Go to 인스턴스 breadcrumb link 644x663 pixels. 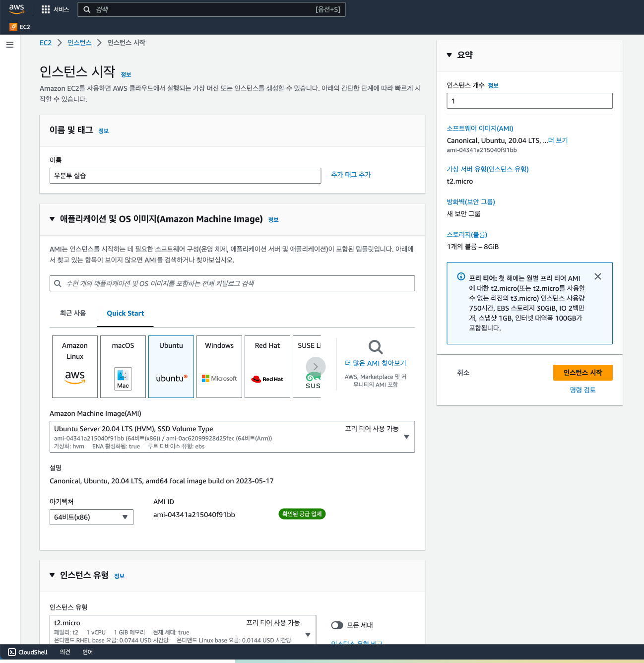pos(79,43)
